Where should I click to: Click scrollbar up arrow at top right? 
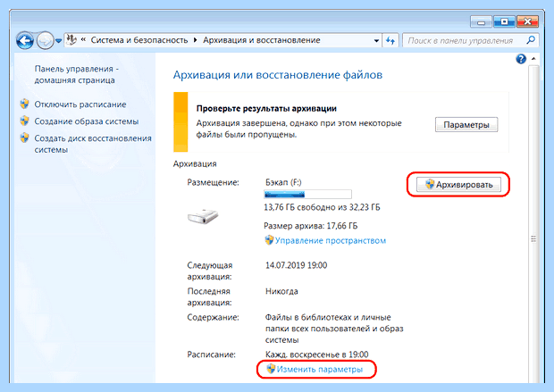tap(533, 59)
